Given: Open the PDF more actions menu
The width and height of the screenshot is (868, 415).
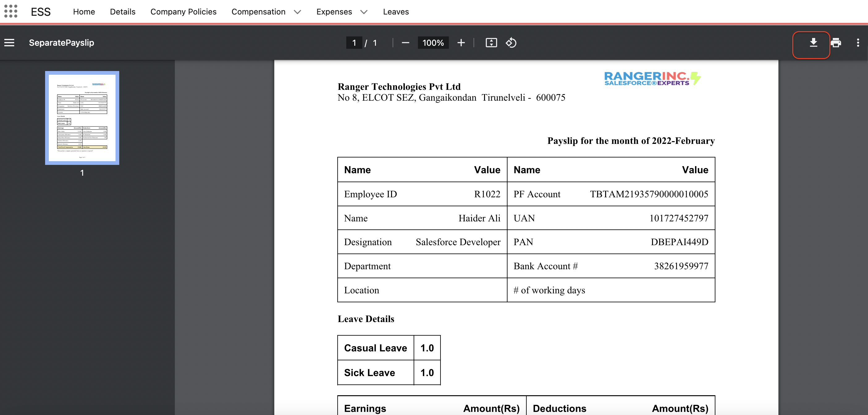Looking at the screenshot, I should 857,43.
